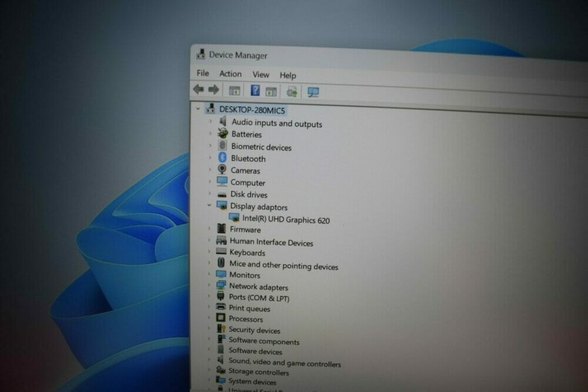Select Mice and other pointing devices label
Image resolution: width=588 pixels, height=392 pixels.
284,265
